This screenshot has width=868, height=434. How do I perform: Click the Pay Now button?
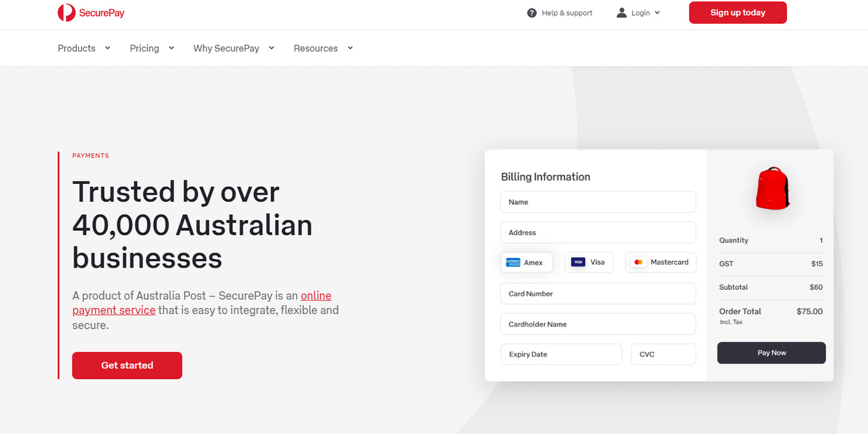pos(771,353)
